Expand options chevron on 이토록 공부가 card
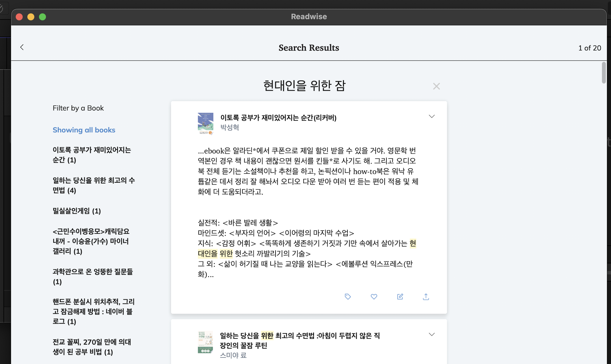 click(432, 116)
